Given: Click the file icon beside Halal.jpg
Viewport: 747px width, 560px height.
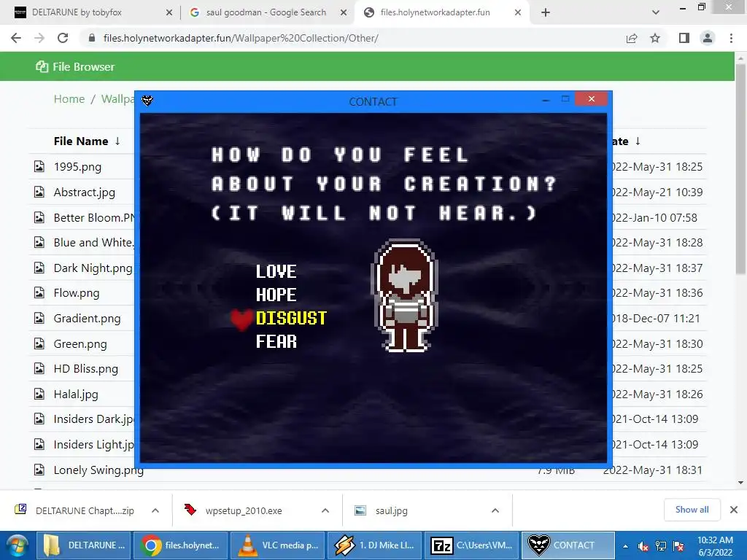Looking at the screenshot, I should click(39, 394).
